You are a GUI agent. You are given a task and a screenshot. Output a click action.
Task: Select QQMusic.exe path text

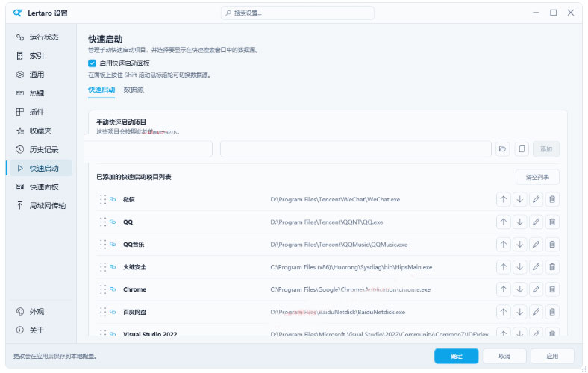pos(339,245)
